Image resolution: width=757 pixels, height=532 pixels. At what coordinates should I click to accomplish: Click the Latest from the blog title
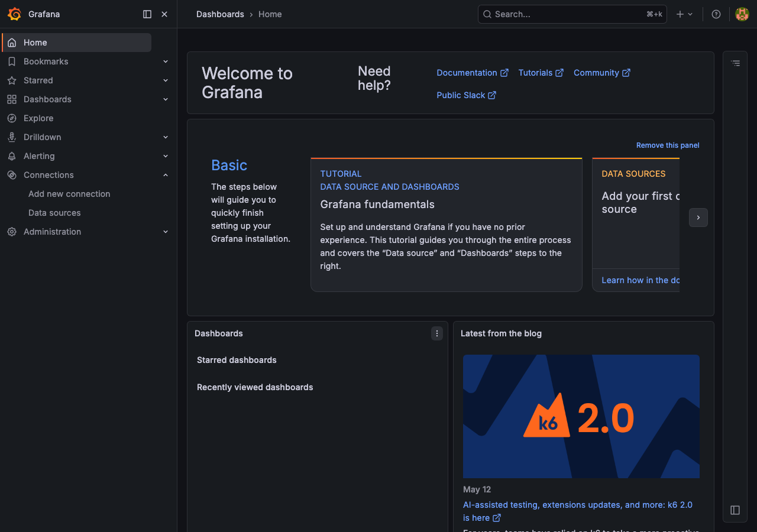(501, 333)
